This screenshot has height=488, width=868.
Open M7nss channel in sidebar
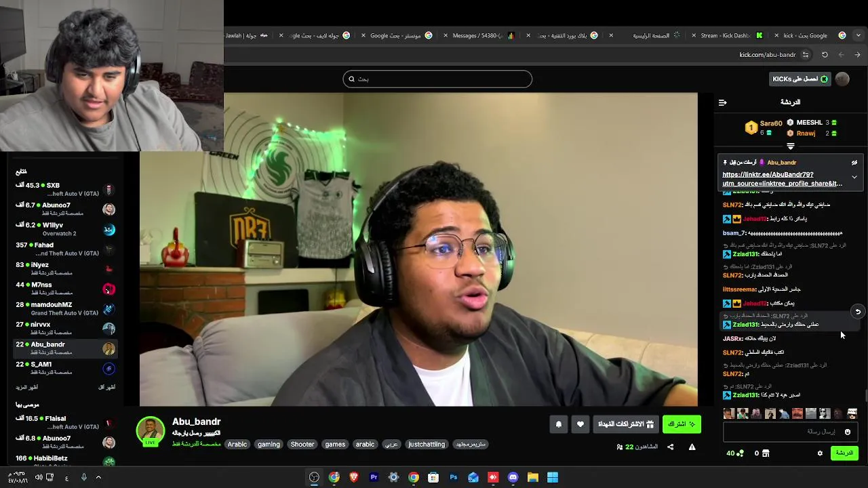point(65,289)
